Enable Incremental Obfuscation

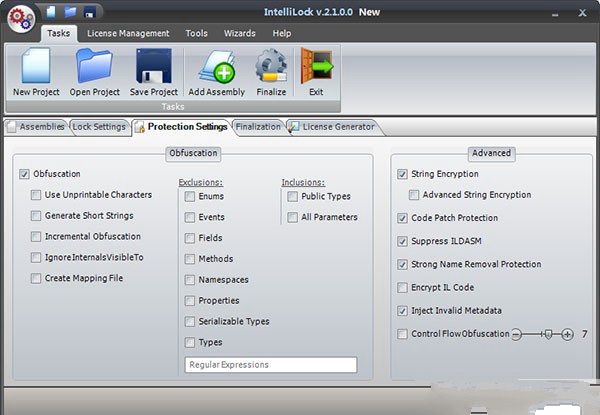(x=36, y=237)
